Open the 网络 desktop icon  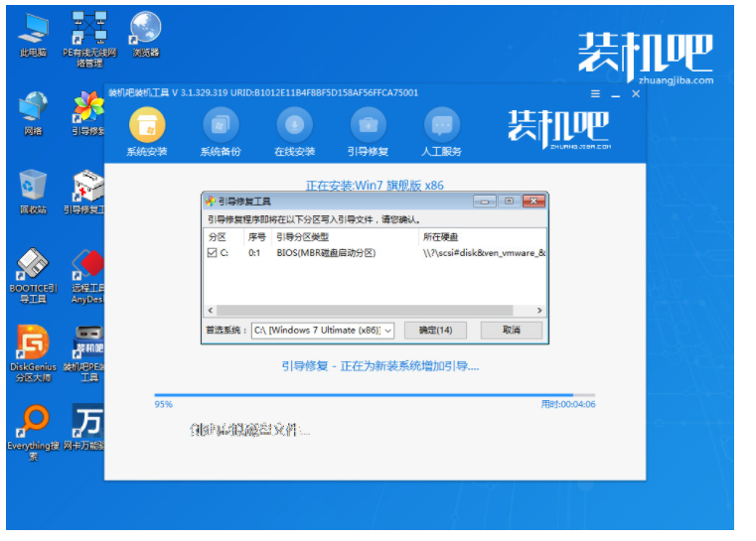click(33, 113)
